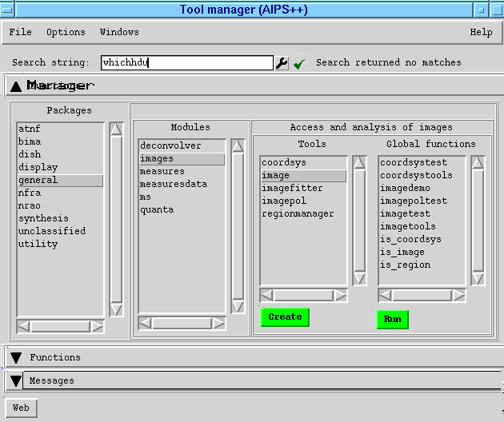Click Global functions scroll left arrow

pos(386,296)
